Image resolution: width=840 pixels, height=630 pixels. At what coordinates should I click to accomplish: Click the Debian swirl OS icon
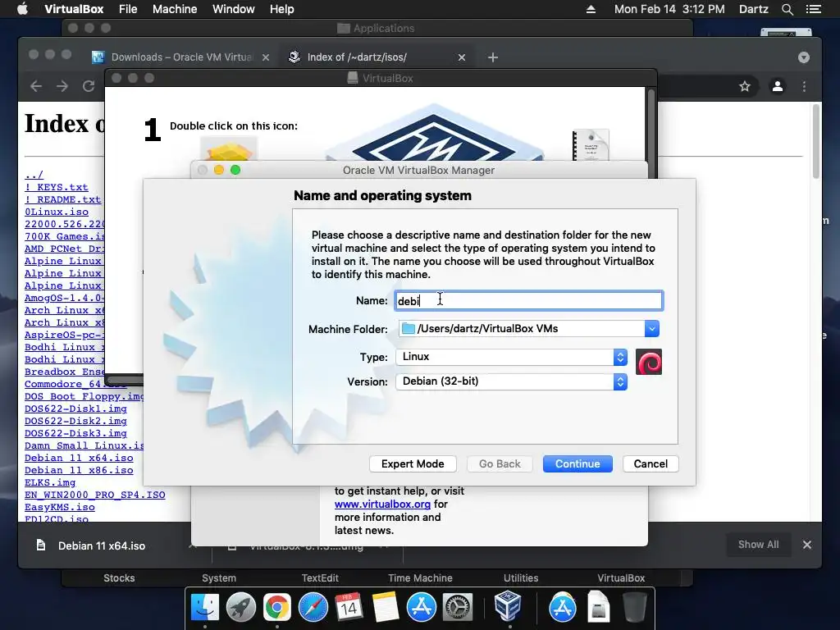649,362
